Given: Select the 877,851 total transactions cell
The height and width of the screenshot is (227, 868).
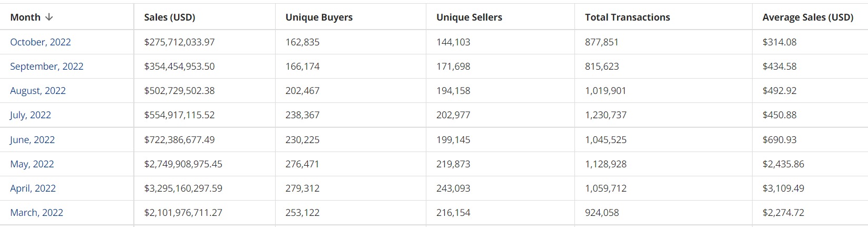Looking at the screenshot, I should click(x=663, y=42).
